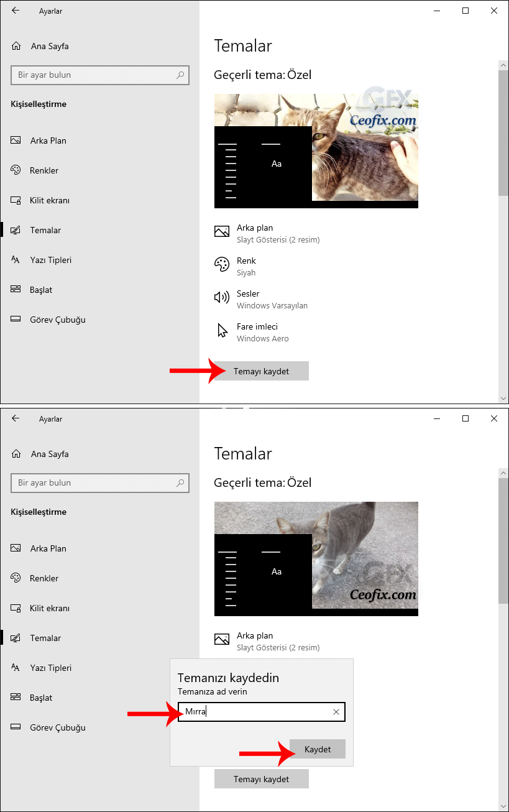The width and height of the screenshot is (509, 812).
Task: Focus 'Bir ayar bulun' search box, top window
Action: (x=100, y=75)
